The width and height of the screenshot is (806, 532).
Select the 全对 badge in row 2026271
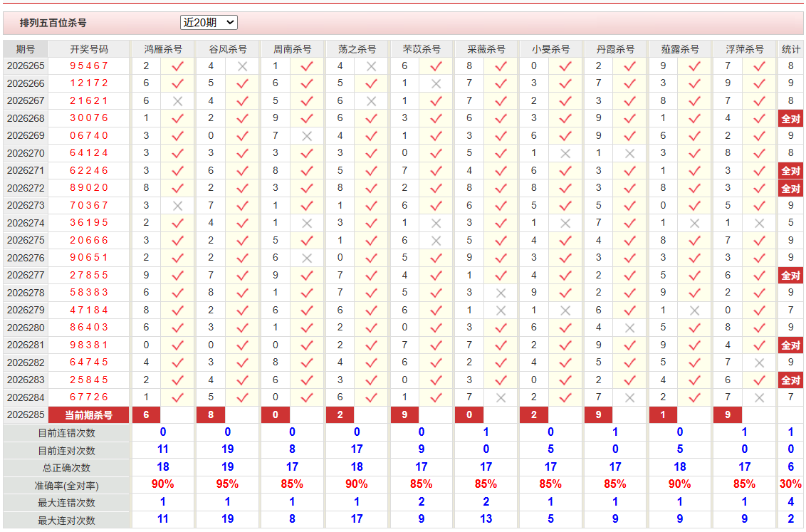pos(790,171)
